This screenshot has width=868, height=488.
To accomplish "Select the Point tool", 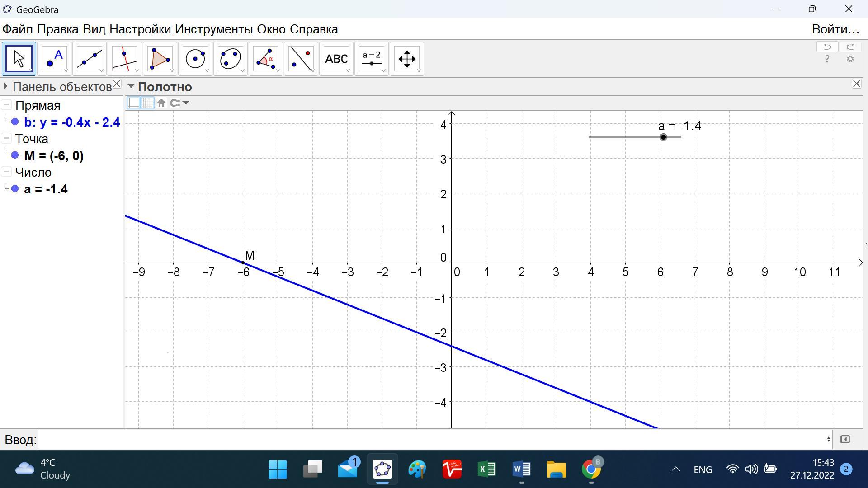I will [54, 59].
